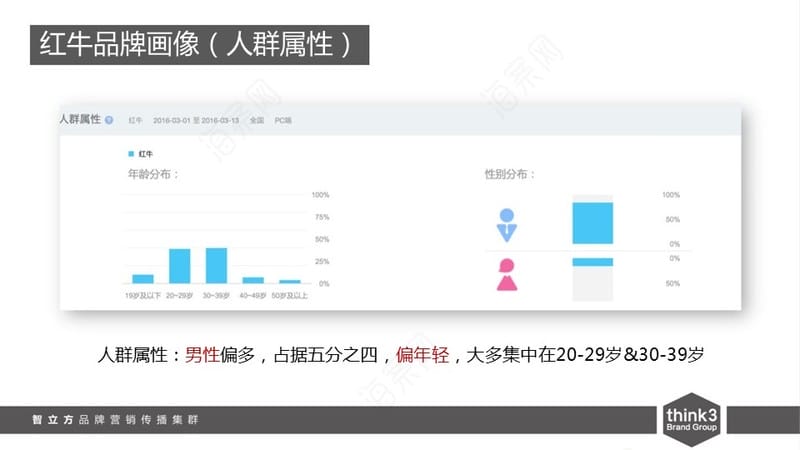Click the 40-49岁 axis label

point(253,295)
